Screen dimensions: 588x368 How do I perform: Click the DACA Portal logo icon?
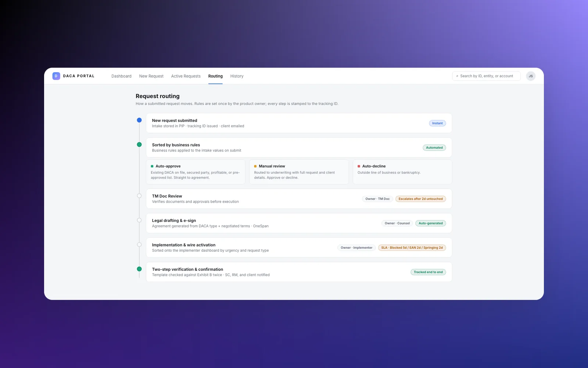tap(56, 76)
